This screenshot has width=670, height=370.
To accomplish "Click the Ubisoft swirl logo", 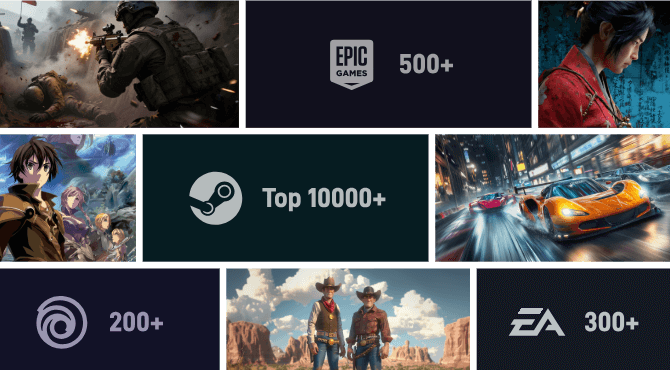I will pos(62,322).
